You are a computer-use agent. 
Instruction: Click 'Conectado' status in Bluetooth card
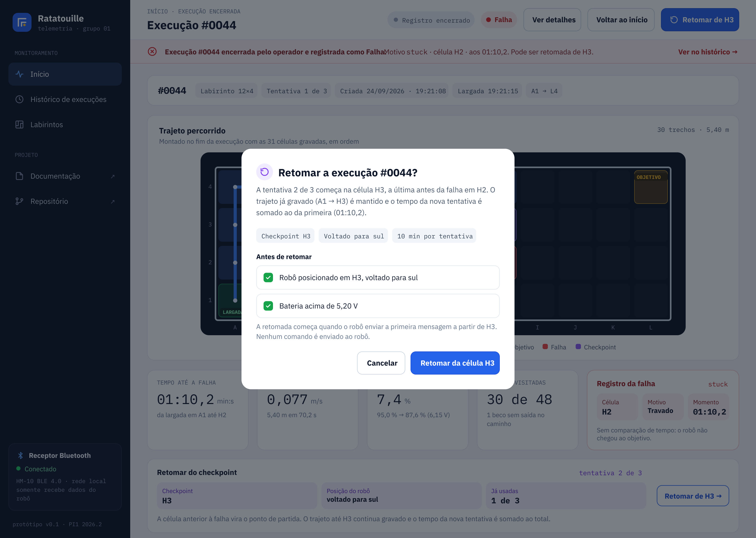(x=40, y=469)
